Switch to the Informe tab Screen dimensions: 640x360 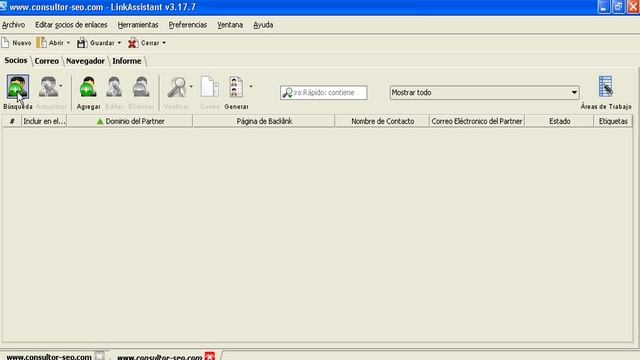click(x=127, y=61)
